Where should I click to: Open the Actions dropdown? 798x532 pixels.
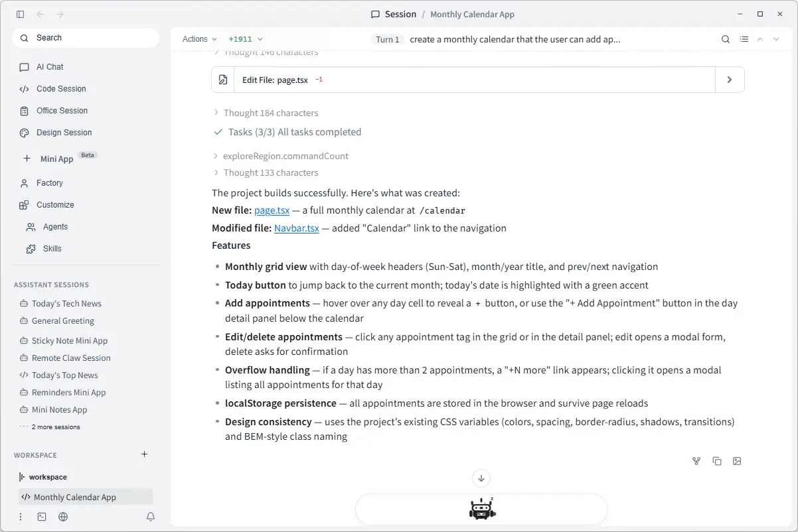[200, 39]
